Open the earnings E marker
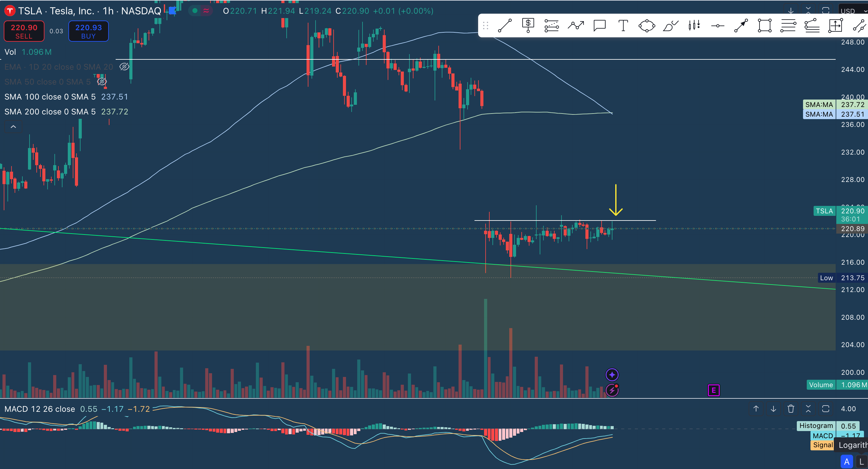The width and height of the screenshot is (868, 469). (x=714, y=390)
